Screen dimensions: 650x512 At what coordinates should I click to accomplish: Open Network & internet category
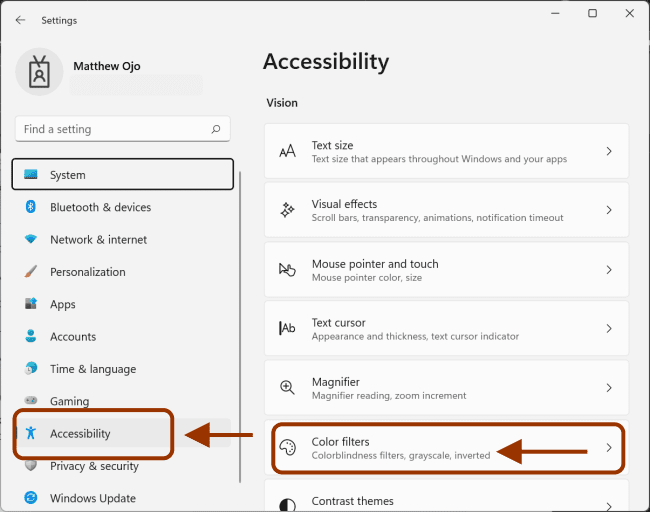tap(123, 239)
